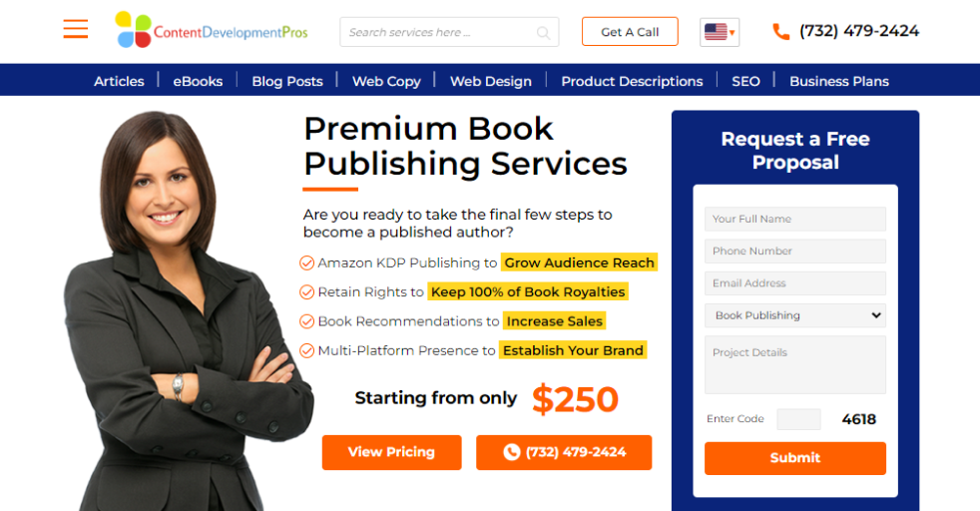This screenshot has width=980, height=511.
Task: Expand the country flag dropdown arrow
Action: 732,33
